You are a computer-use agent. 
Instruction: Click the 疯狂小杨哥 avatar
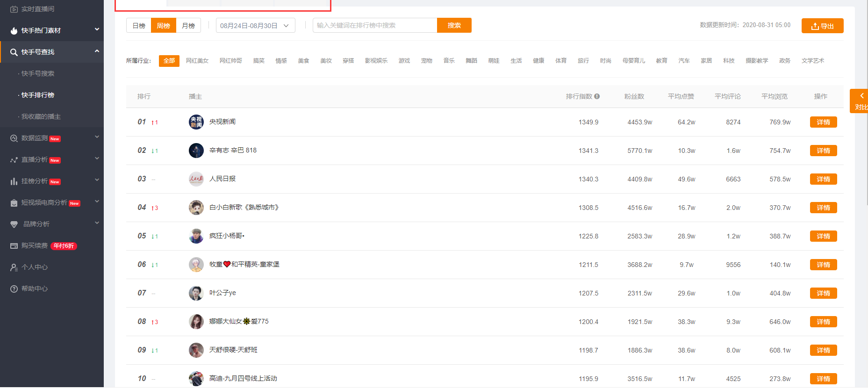[x=196, y=236]
